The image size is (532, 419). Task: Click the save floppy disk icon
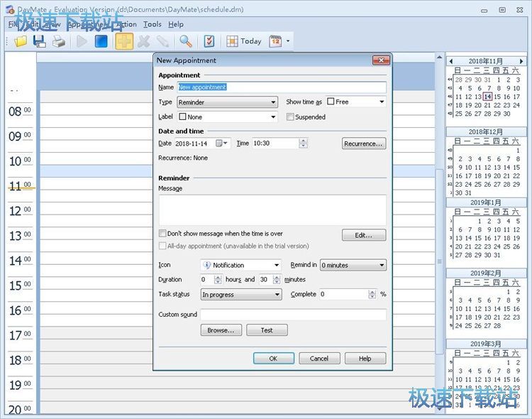click(40, 41)
